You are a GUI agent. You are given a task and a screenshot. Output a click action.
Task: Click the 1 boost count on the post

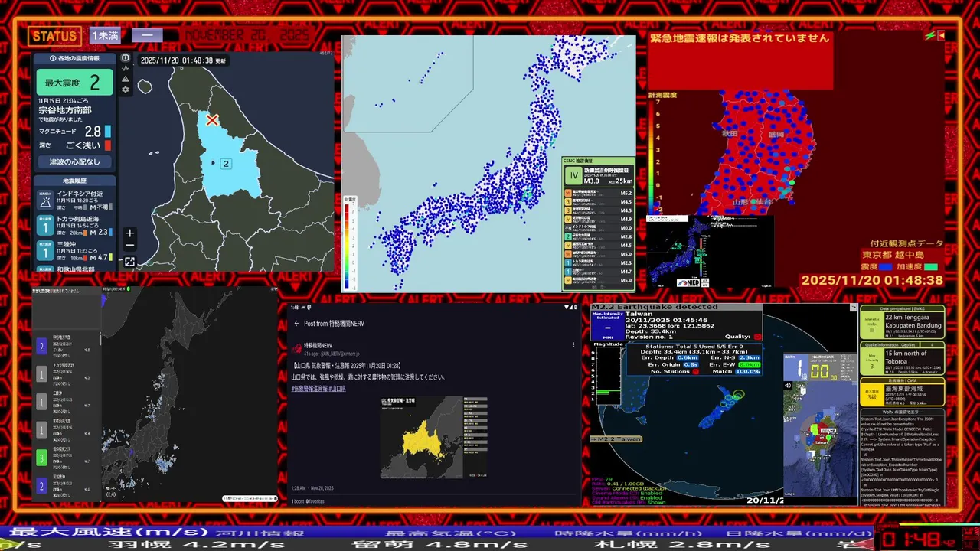[299, 501]
